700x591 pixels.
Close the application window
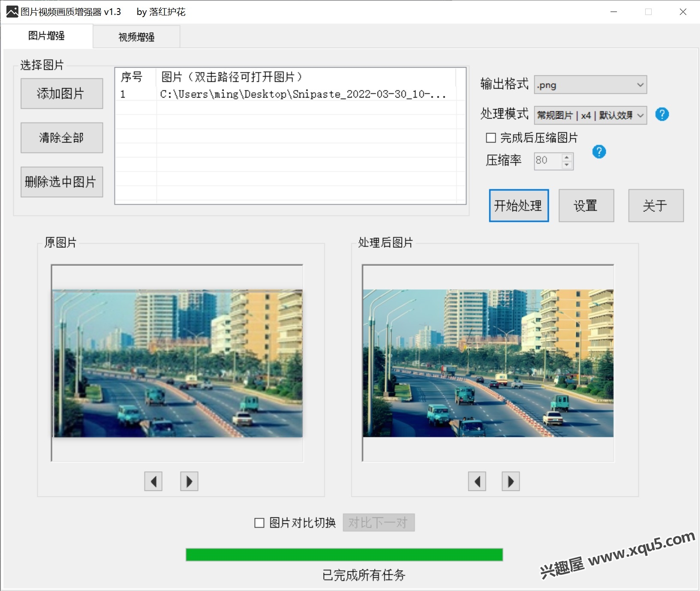[x=683, y=12]
